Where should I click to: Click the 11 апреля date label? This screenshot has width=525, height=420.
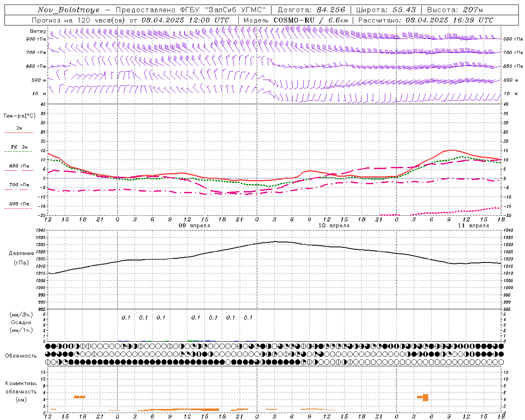pyautogui.click(x=473, y=226)
